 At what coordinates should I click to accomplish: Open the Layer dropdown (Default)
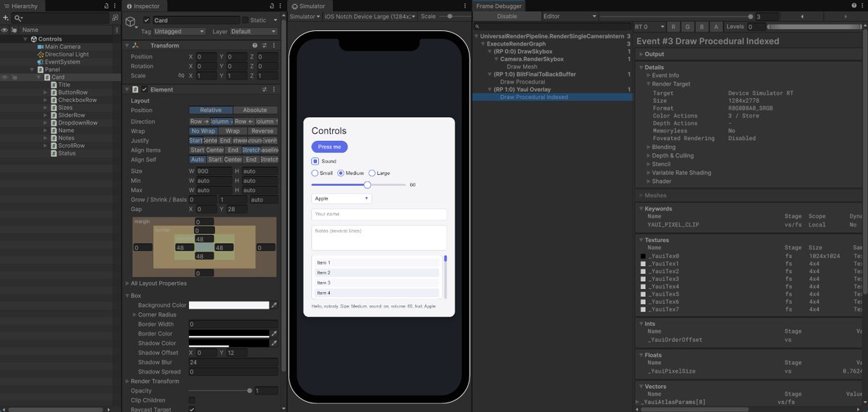pyautogui.click(x=253, y=32)
